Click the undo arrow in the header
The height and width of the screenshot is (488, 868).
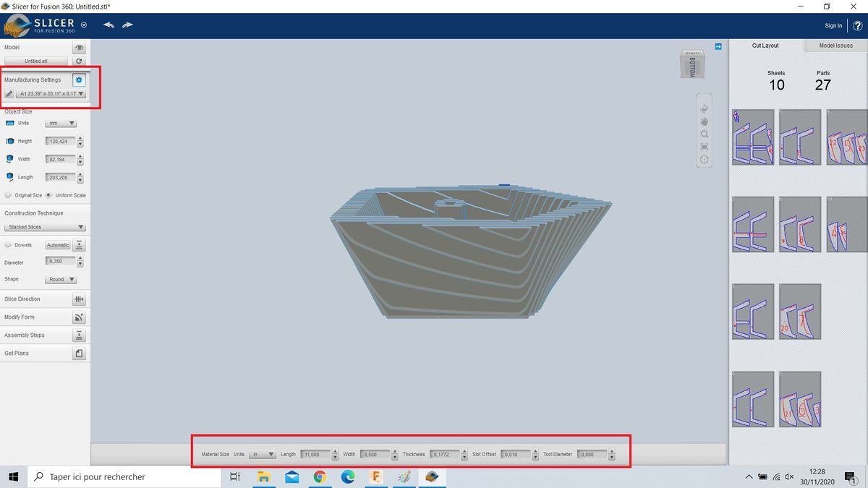click(109, 25)
